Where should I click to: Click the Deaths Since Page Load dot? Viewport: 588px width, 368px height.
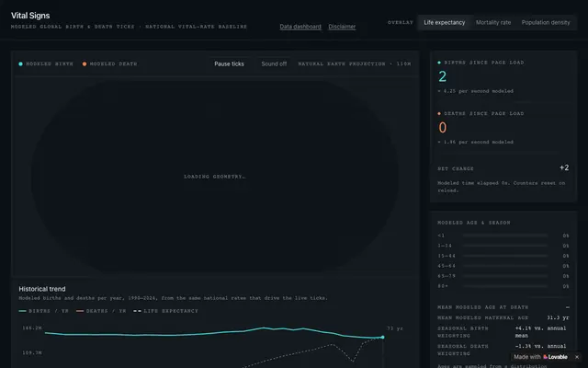point(439,113)
